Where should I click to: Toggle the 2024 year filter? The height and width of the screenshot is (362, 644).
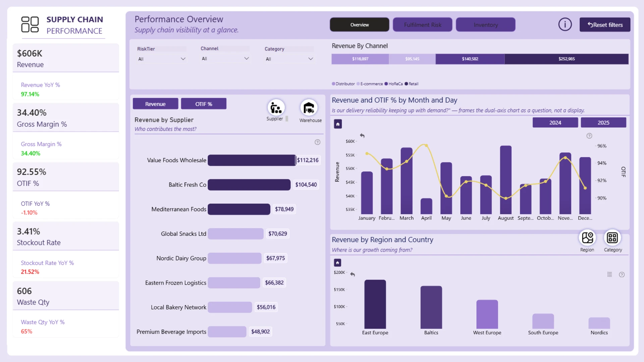[555, 123]
